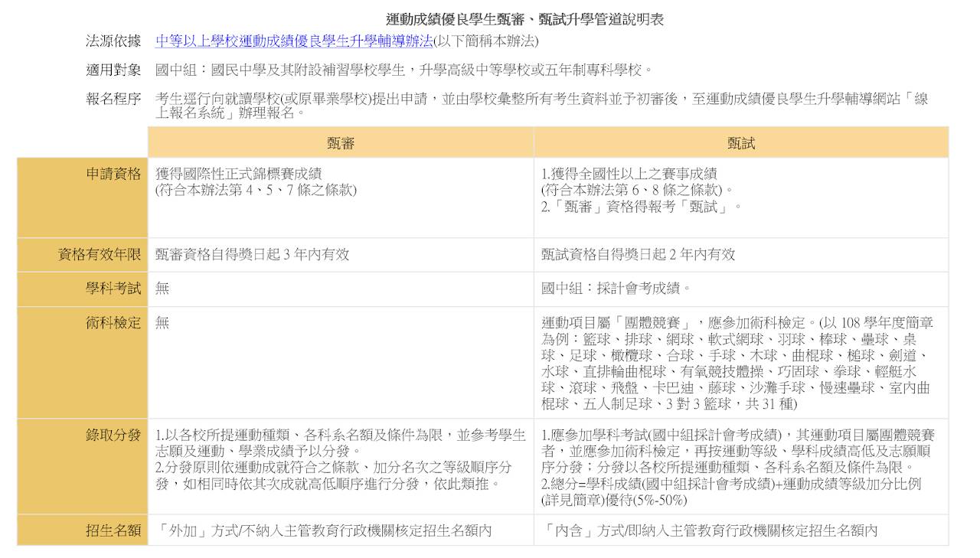Click the text (以下簡稱本辦法)

click(485, 41)
